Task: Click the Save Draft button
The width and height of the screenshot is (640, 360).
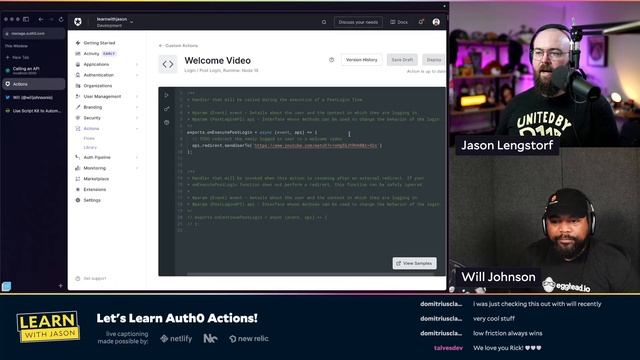Action: [402, 60]
